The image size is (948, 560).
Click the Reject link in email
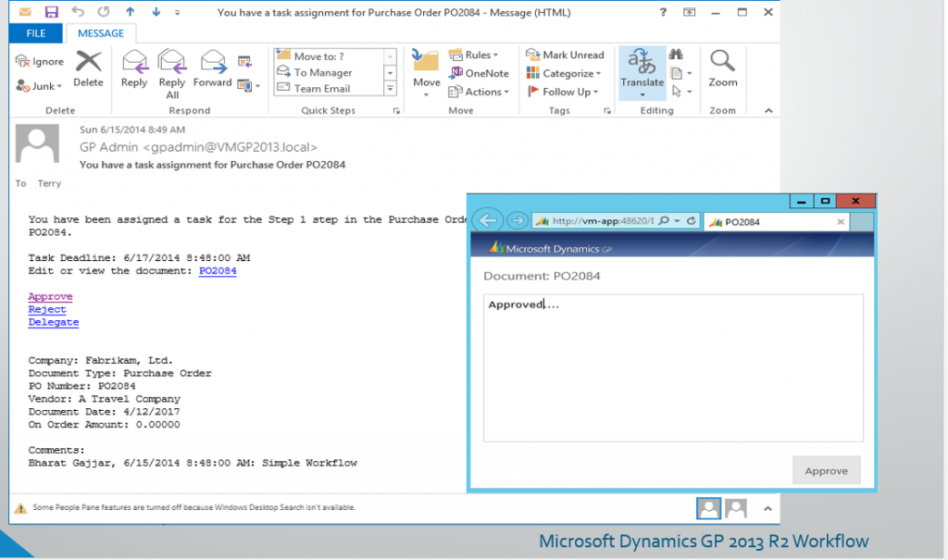(47, 309)
